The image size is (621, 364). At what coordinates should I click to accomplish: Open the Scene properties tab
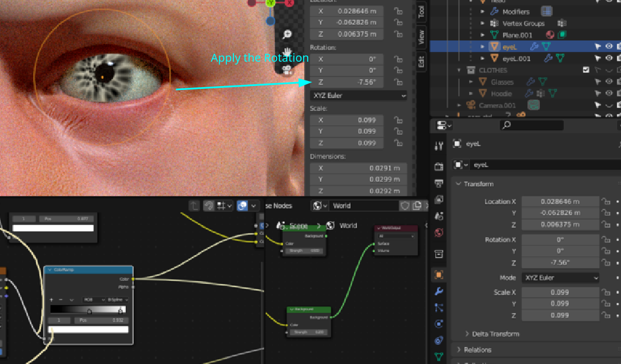coord(439,216)
